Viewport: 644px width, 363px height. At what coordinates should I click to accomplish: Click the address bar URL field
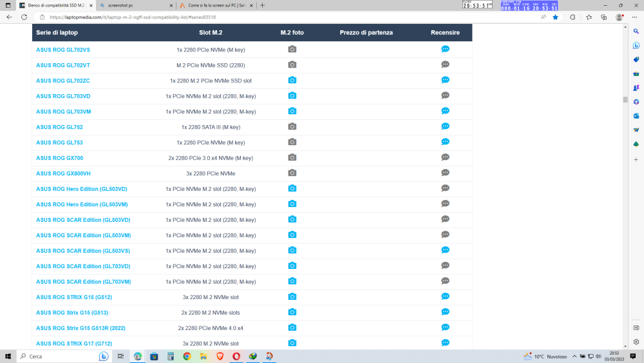pos(287,17)
